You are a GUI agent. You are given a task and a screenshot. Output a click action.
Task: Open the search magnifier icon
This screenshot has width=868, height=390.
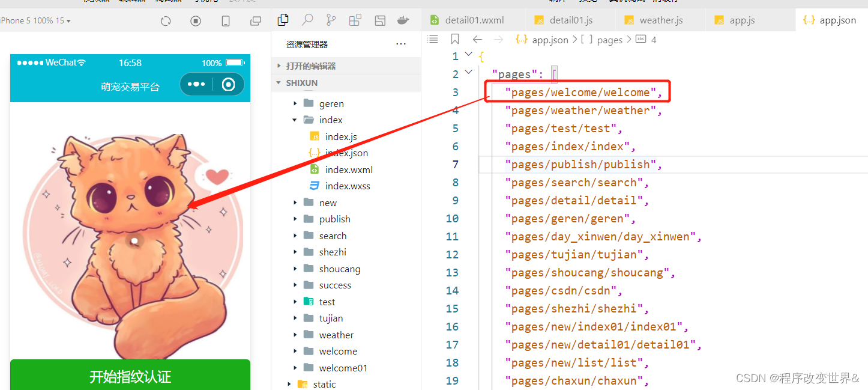[x=307, y=20]
